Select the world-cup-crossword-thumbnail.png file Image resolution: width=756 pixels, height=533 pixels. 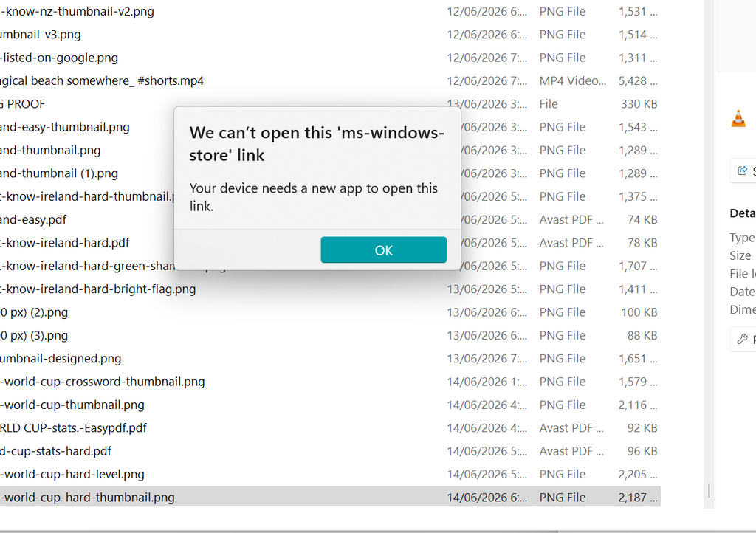[330, 382]
